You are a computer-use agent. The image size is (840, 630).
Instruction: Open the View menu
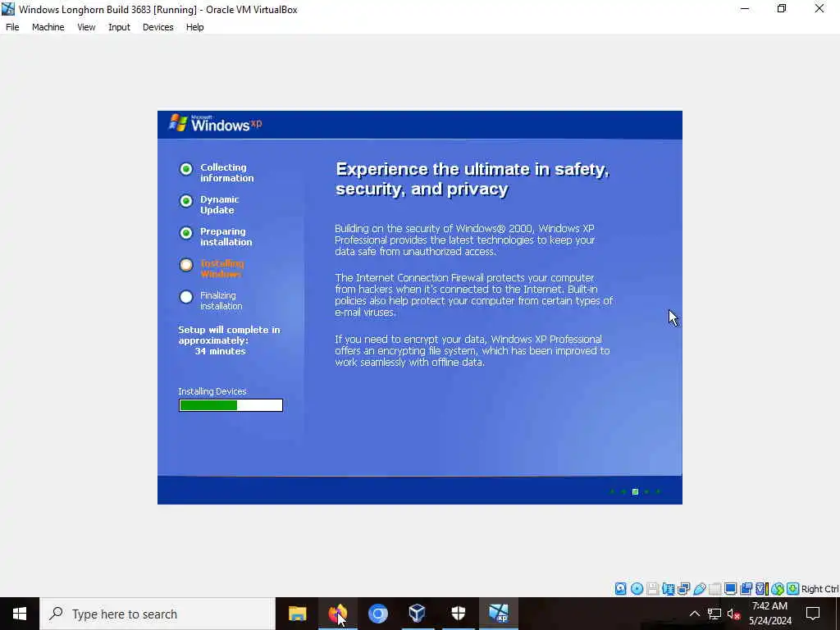[86, 27]
